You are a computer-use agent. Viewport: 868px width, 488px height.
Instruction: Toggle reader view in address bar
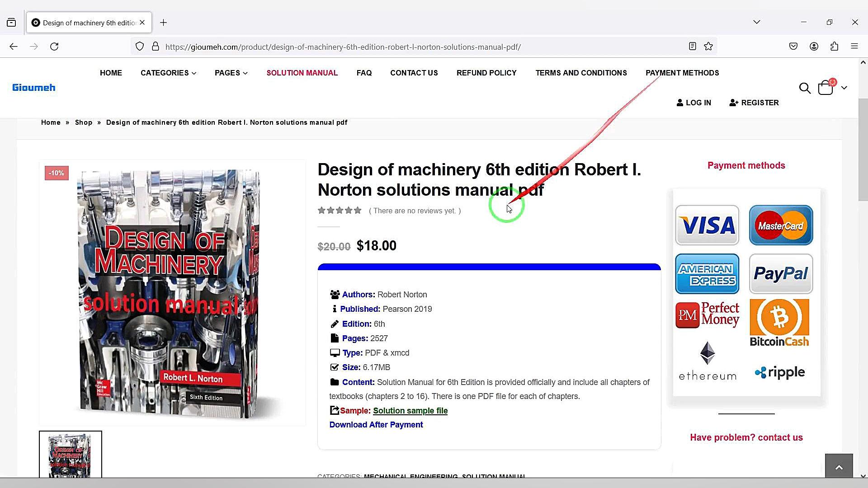click(692, 46)
